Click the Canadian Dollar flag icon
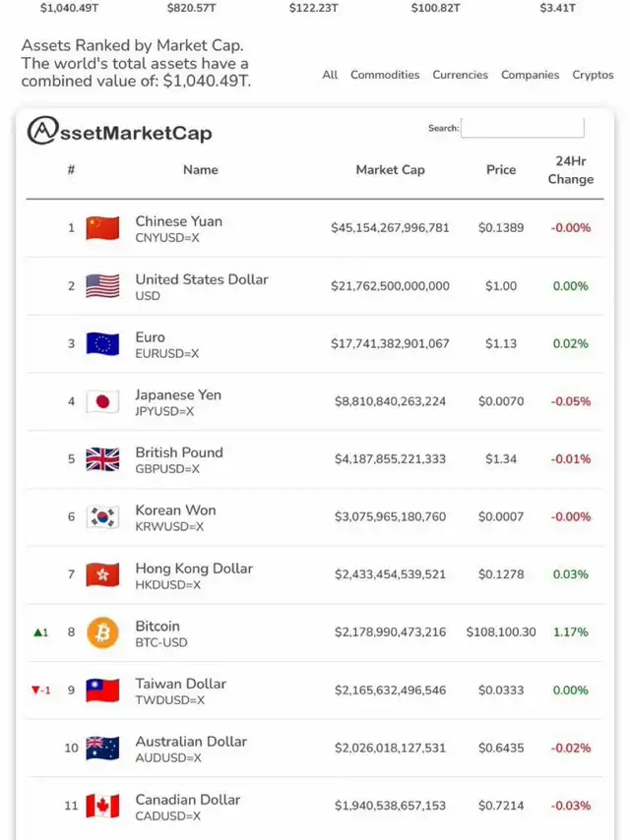Viewport: 630px width, 840px height. [x=102, y=806]
